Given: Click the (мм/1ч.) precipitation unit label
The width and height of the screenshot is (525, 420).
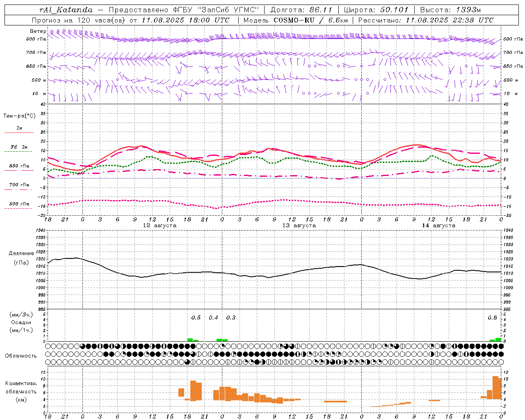Looking at the screenshot, I should click(x=21, y=330).
